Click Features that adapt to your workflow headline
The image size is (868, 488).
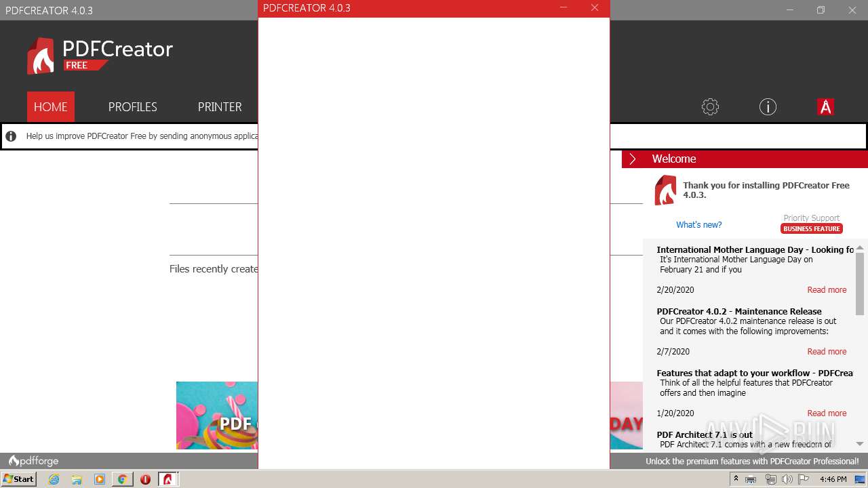coord(755,373)
